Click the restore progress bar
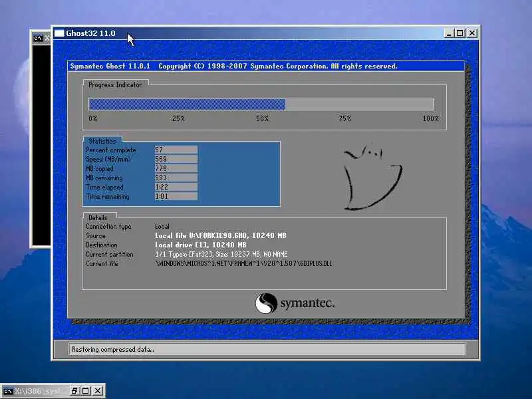This screenshot has width=532, height=399. (x=261, y=104)
